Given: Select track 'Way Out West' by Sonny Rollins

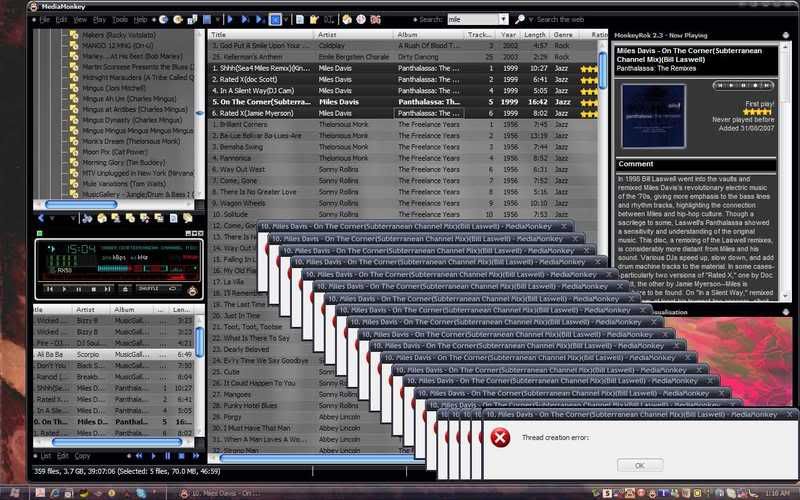Looking at the screenshot, I should pos(239,169).
